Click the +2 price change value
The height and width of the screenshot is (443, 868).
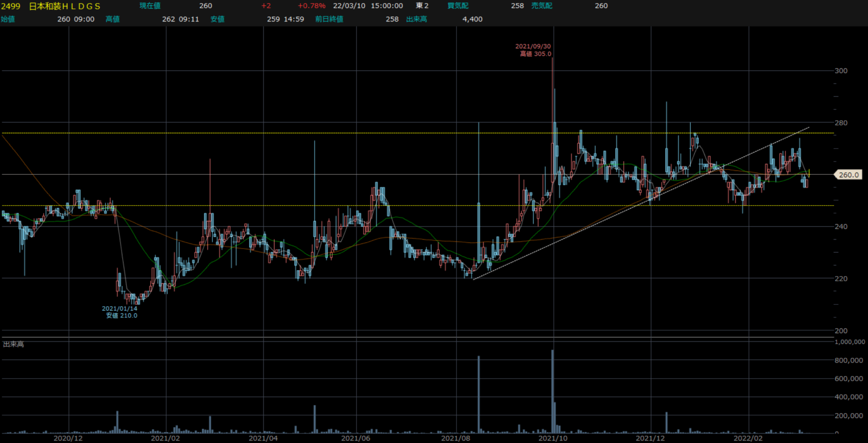[x=266, y=6]
